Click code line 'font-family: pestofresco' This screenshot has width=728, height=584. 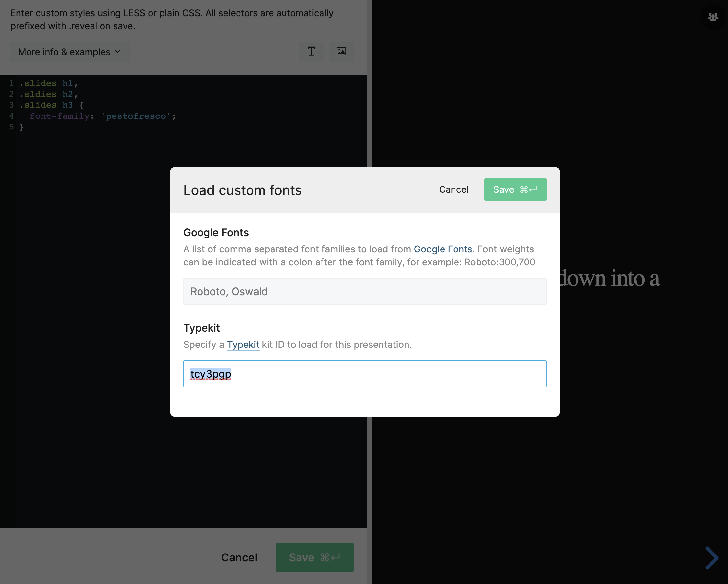click(x=103, y=116)
